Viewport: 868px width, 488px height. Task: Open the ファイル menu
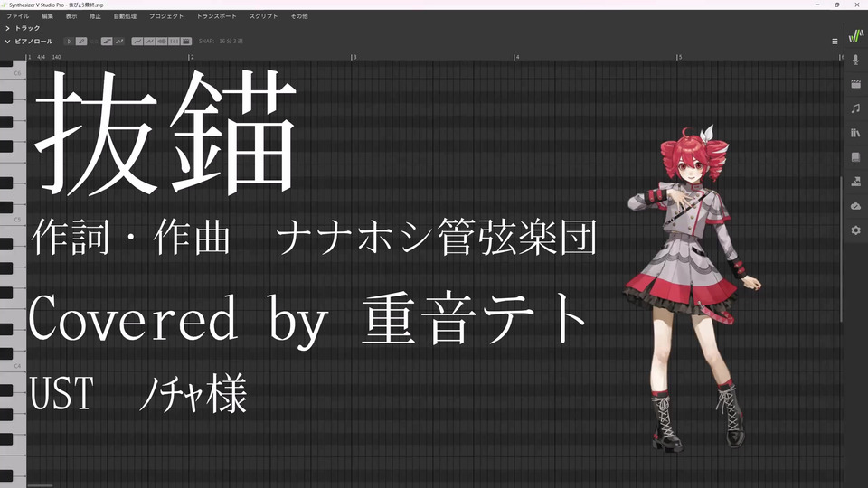pos(18,16)
